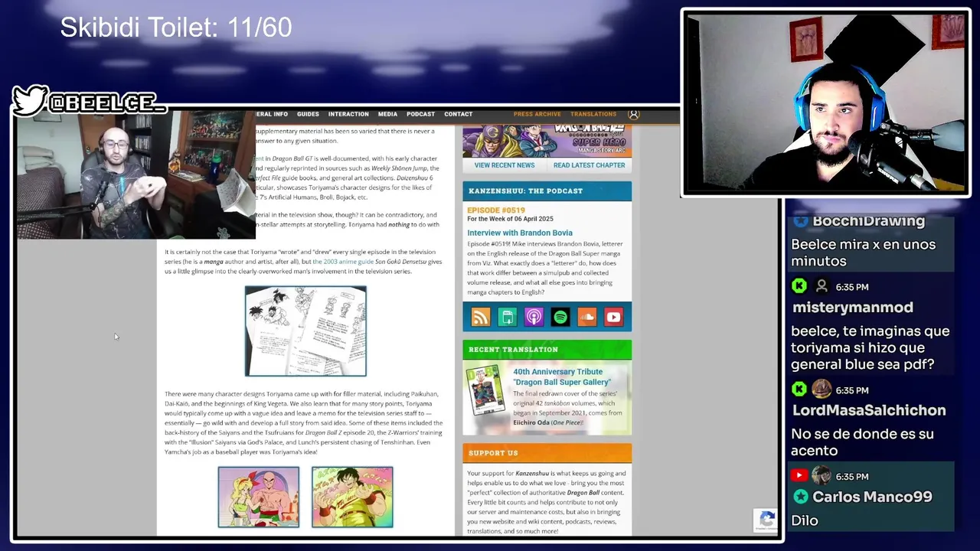Screen dimensions: 980x551
Task: Open the podcast on Spotify icon
Action: click(x=560, y=317)
